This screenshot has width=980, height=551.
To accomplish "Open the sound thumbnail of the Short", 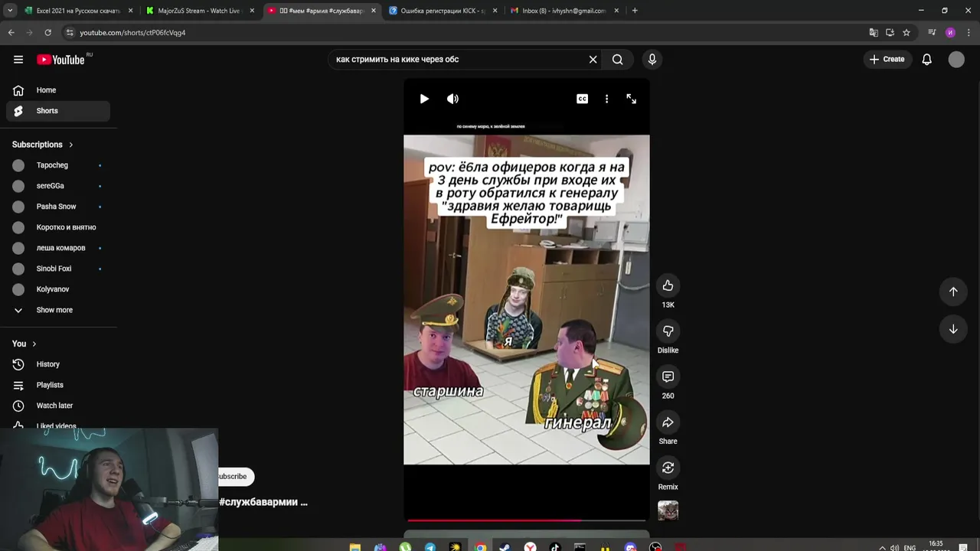I will pos(668,510).
